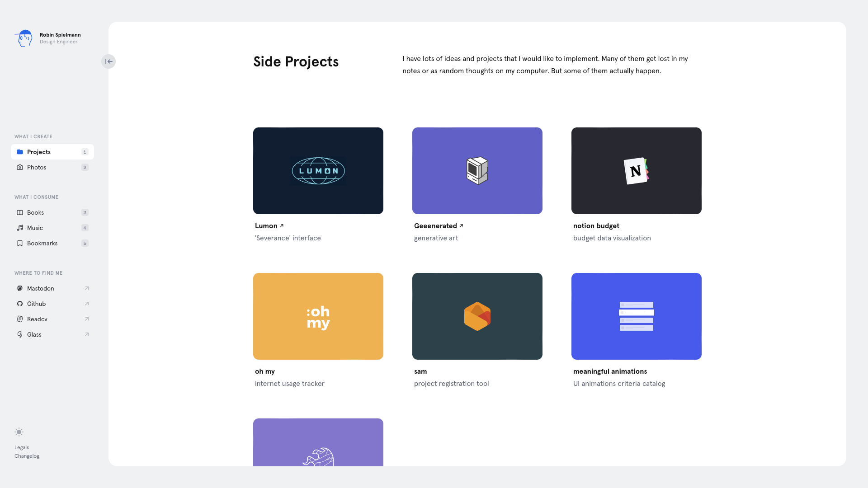Image resolution: width=868 pixels, height=488 pixels.
Task: Click the 'project registration tool' description
Action: coord(452,384)
